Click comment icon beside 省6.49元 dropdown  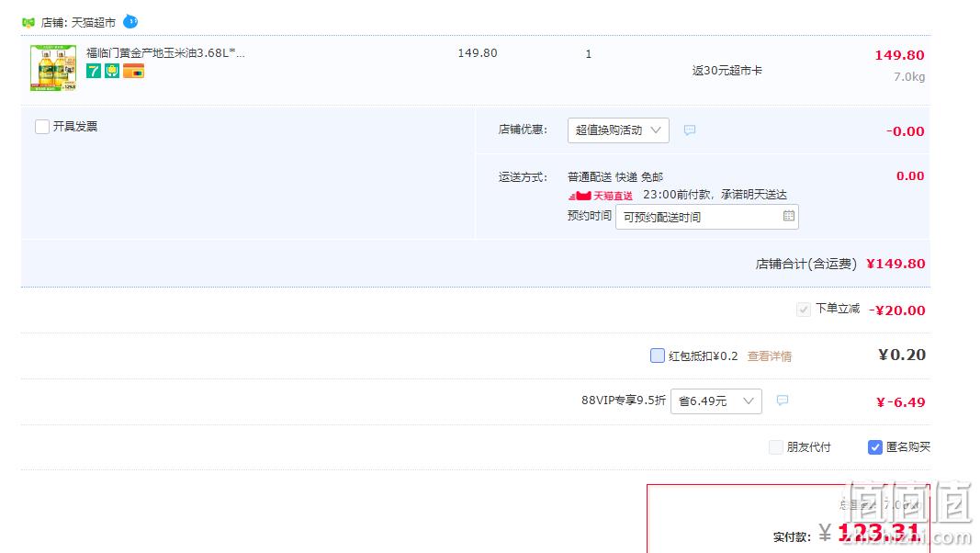pos(782,400)
